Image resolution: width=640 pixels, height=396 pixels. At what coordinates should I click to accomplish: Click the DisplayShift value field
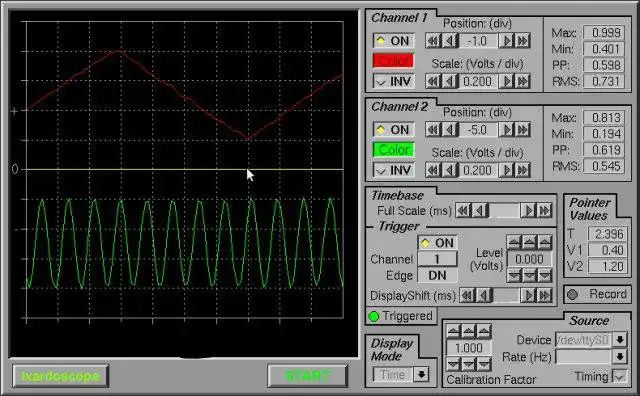(506, 295)
